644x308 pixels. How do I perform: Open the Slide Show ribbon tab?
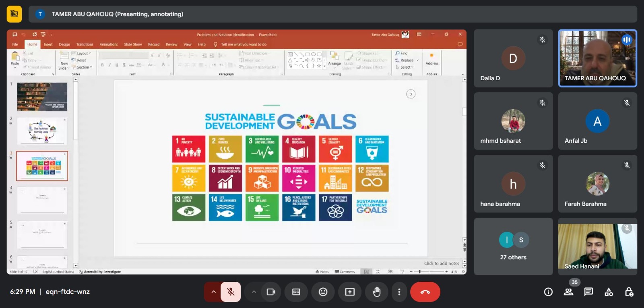pos(133,44)
